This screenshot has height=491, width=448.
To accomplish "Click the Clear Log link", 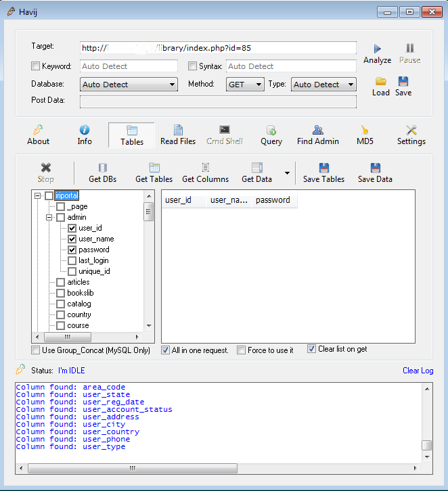I will (x=418, y=371).
